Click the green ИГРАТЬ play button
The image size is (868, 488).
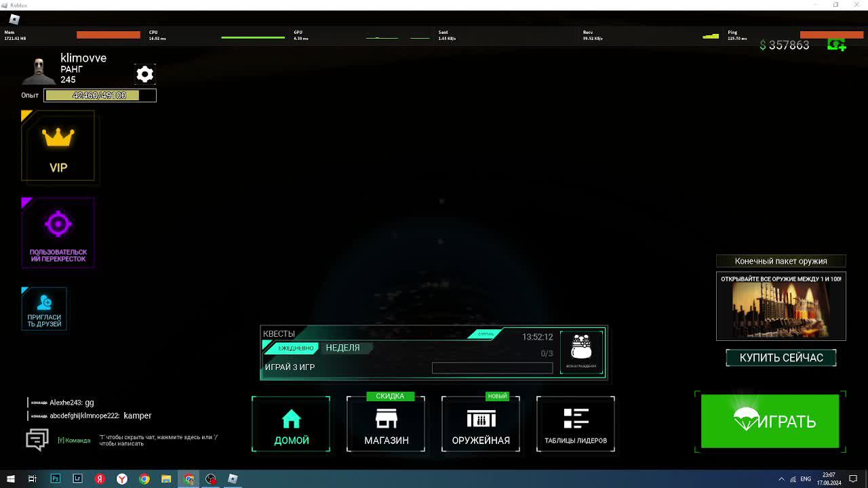[x=770, y=421]
